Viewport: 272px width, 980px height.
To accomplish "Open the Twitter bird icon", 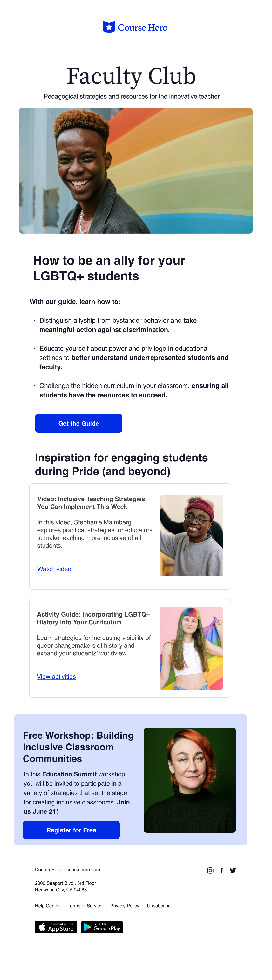I will (233, 870).
